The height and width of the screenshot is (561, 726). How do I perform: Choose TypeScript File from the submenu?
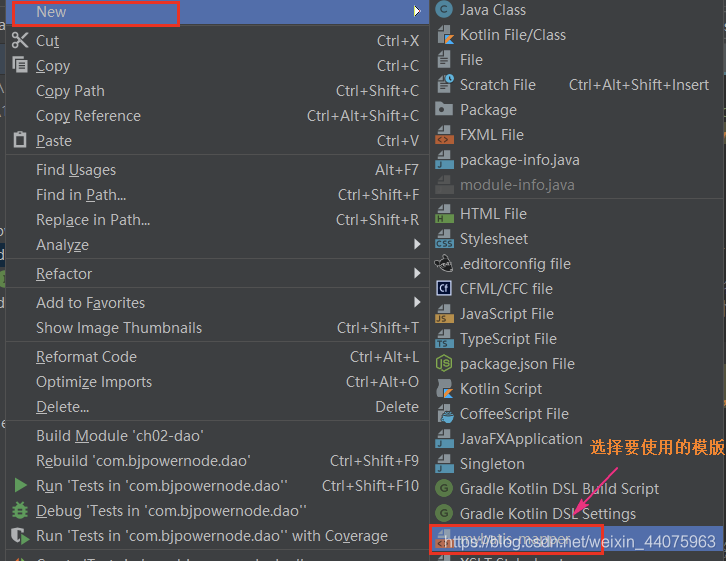576,339
